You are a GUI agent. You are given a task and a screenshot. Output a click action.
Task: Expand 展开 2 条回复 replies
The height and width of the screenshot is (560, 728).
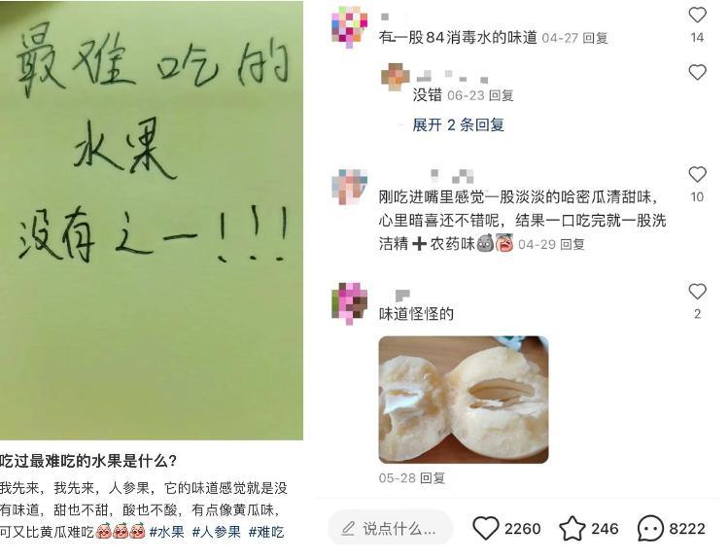click(458, 124)
